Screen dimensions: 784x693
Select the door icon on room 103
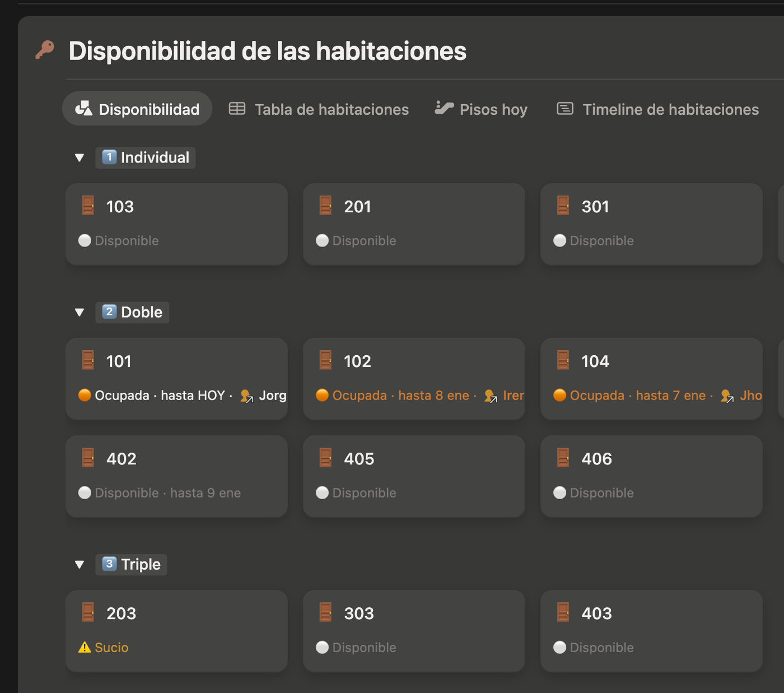pyautogui.click(x=88, y=206)
